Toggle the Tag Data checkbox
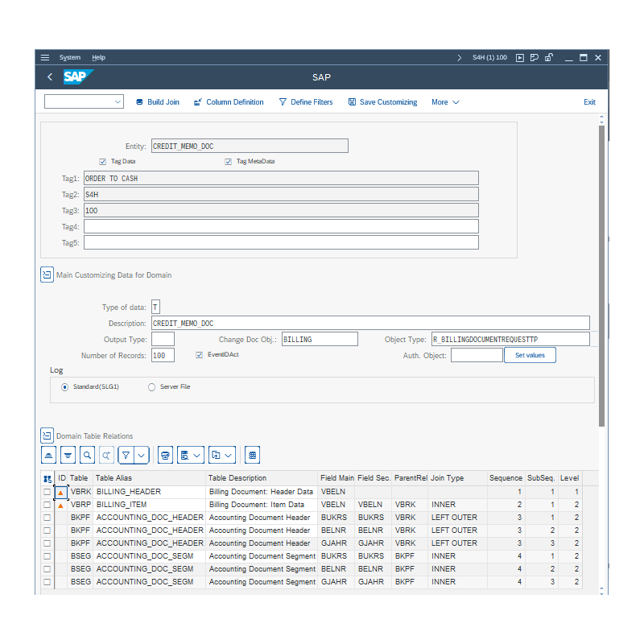Viewport: 644px width, 644px height. [x=103, y=162]
